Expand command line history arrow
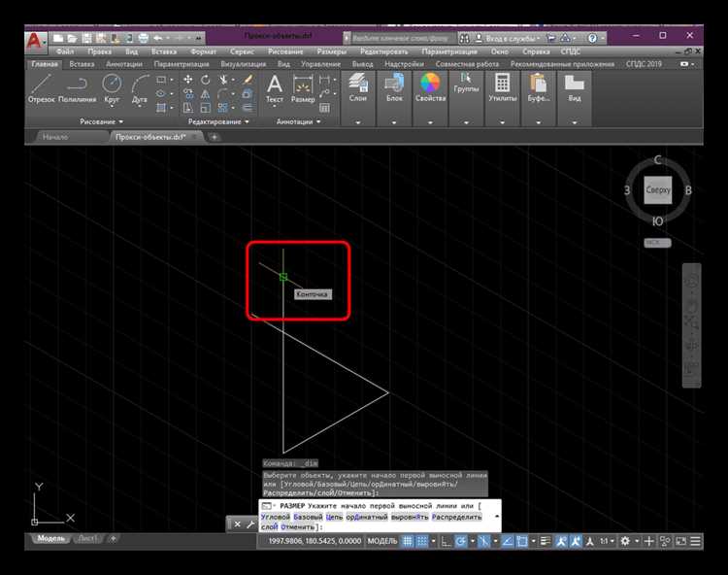Screen dimensions: 728x575 click(497, 516)
